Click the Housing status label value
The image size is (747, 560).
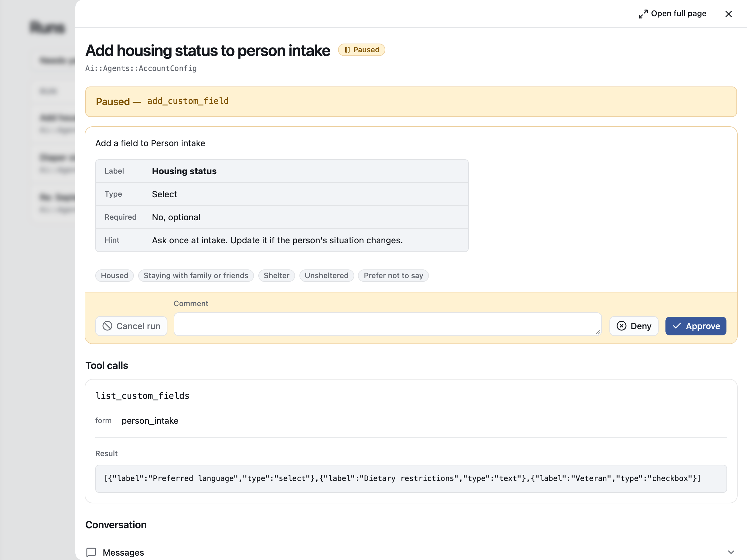pos(184,171)
